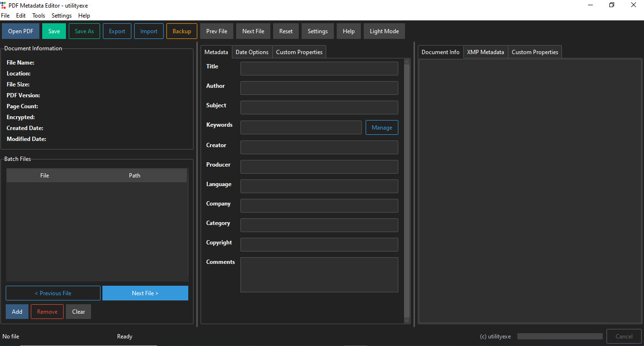The image size is (644, 346).
Task: Click the Manage keywords button
Action: tap(382, 127)
